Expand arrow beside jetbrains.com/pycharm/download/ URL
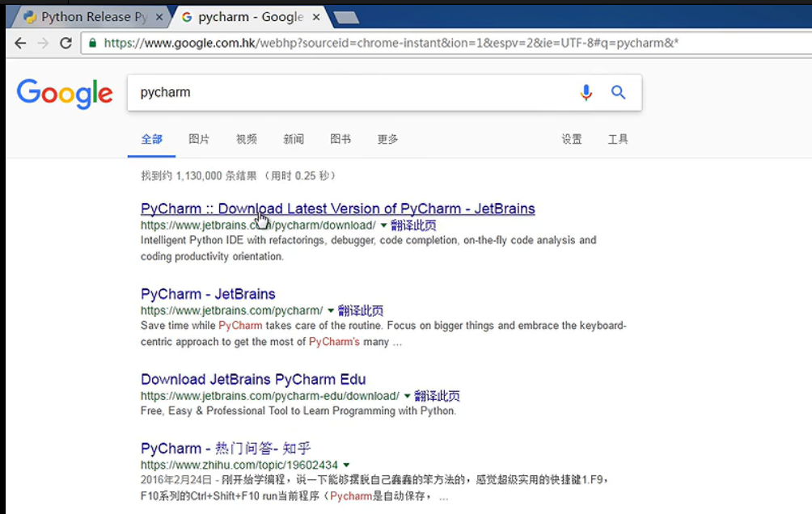The image size is (812, 514). pyautogui.click(x=383, y=225)
